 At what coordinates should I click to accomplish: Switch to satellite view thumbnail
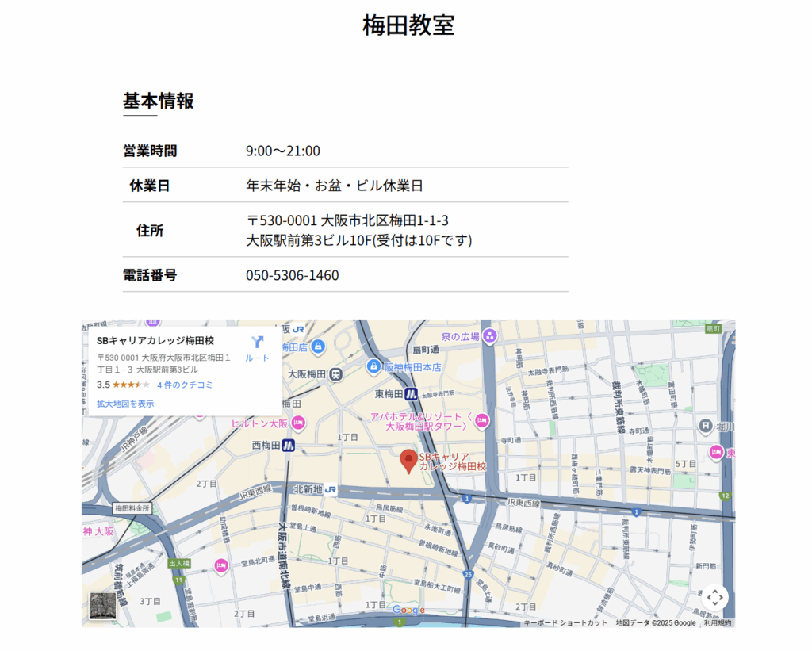tap(102, 606)
